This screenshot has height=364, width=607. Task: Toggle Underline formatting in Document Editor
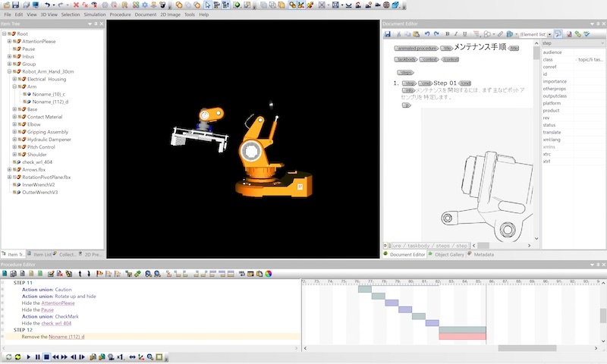464,34
